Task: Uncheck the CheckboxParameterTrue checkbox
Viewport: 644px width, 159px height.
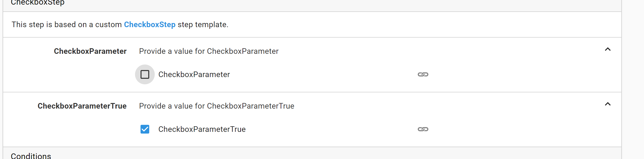Action: 145,129
